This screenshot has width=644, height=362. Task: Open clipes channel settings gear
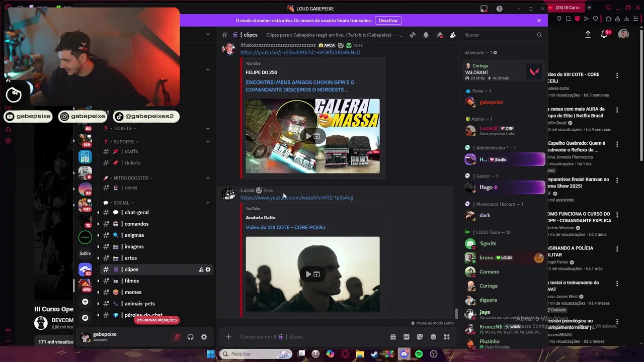click(x=208, y=269)
